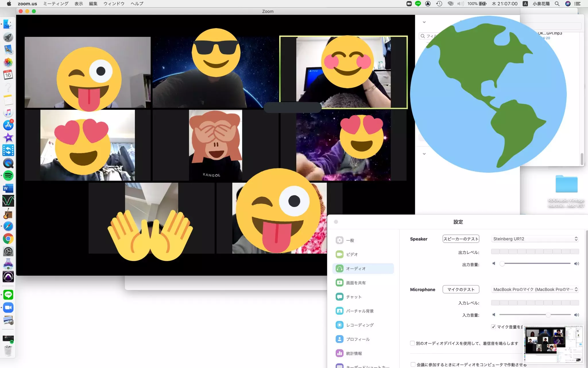The height and width of the screenshot is (368, 588).
Task: Click input source A icon in menu bar
Action: (x=525, y=4)
